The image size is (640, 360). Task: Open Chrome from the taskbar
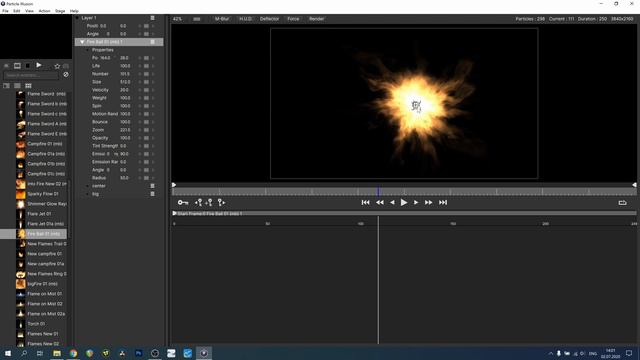[73, 353]
